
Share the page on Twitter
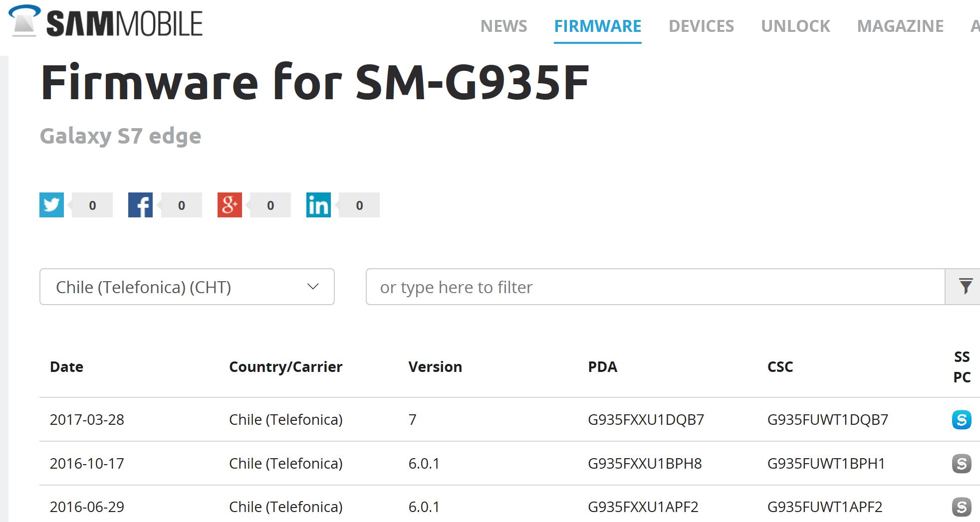52,205
